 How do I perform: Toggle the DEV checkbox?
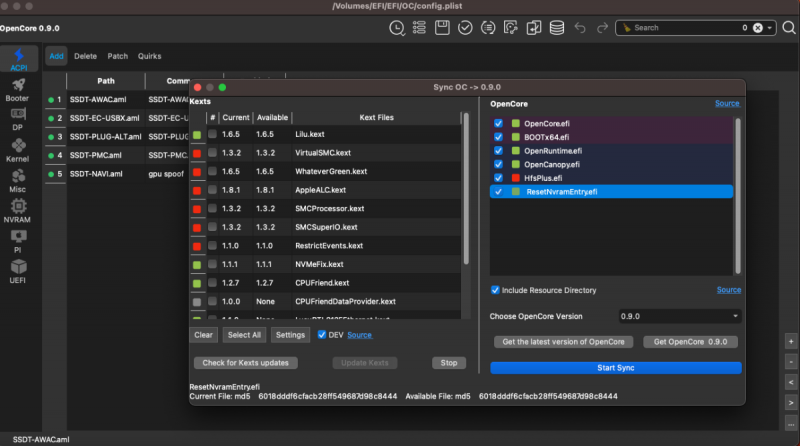322,335
